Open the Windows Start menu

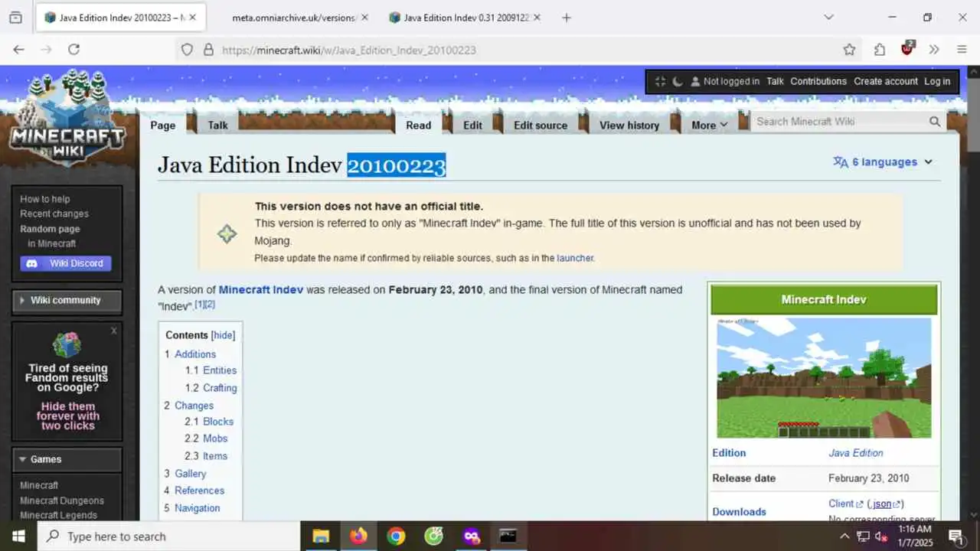[18, 536]
